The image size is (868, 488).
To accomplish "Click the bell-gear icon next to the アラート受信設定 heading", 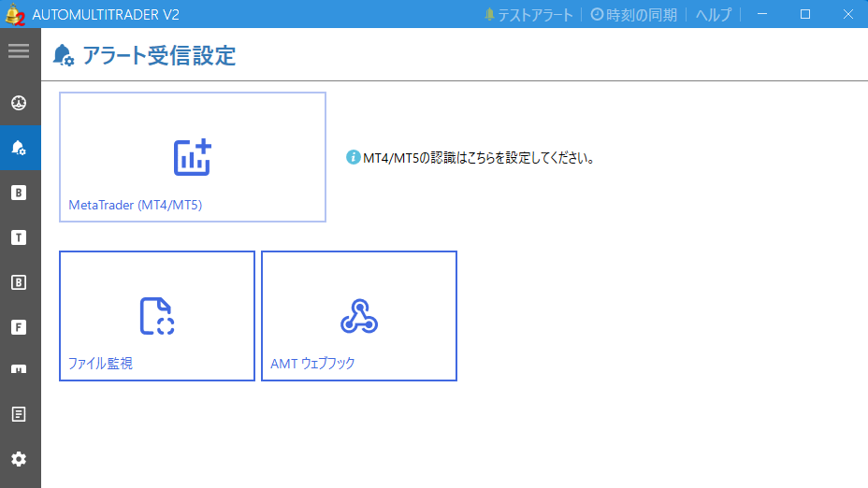I will click(x=64, y=55).
